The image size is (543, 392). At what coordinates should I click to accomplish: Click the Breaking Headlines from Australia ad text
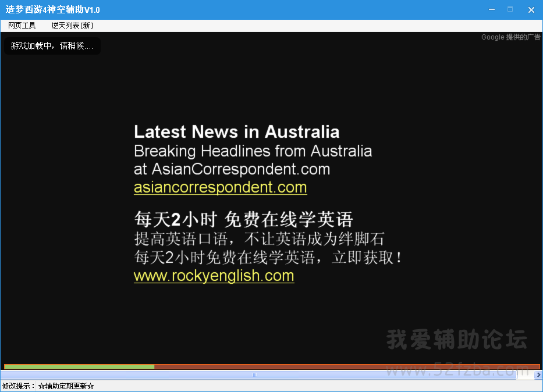coord(253,151)
